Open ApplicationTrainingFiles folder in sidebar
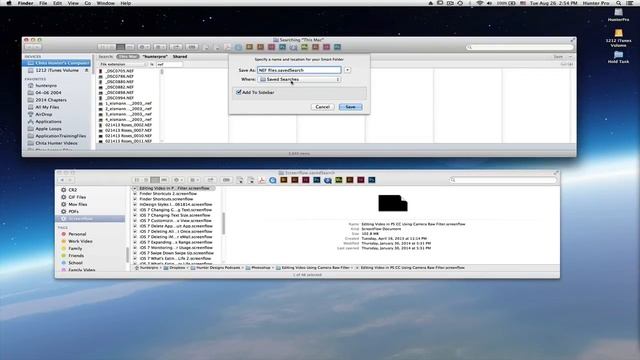 pos(60,136)
